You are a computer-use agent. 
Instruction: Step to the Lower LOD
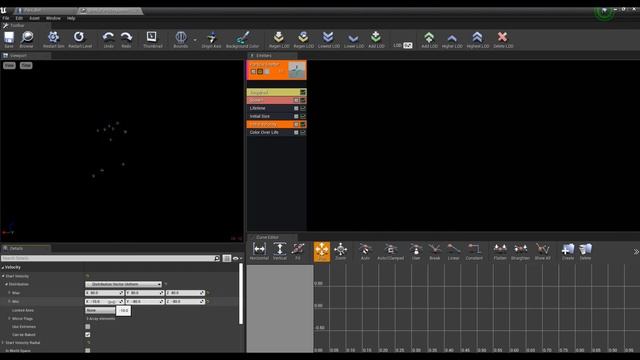click(x=353, y=39)
